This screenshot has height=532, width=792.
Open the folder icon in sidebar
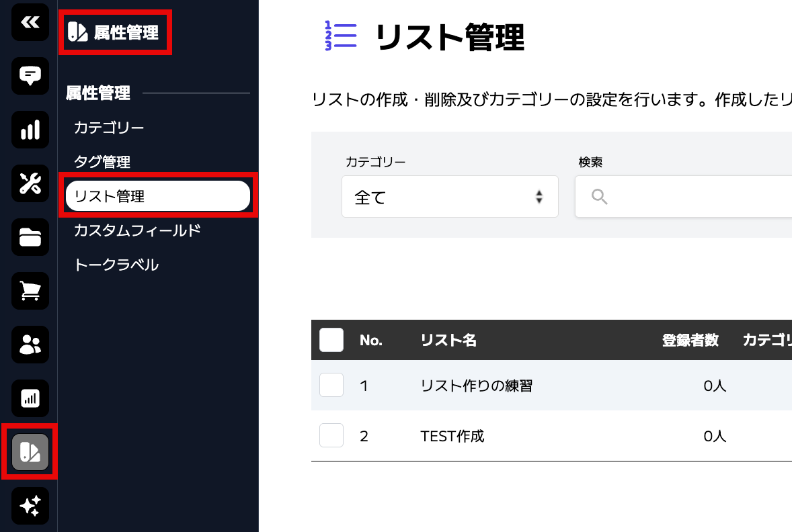[30, 237]
